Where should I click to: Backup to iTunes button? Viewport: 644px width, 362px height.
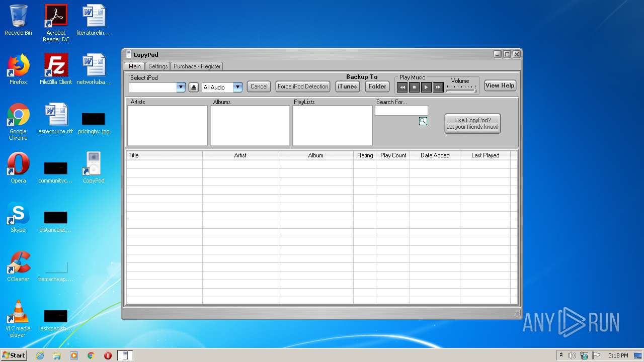(347, 86)
